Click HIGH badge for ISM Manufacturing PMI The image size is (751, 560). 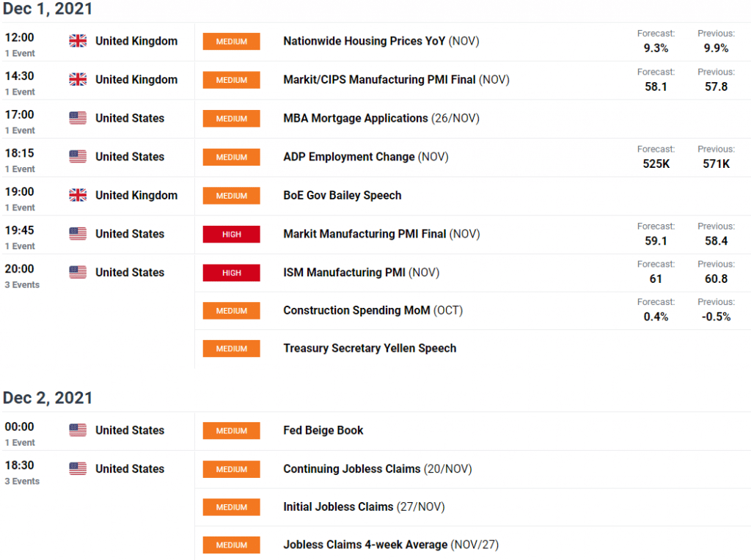pyautogui.click(x=232, y=273)
